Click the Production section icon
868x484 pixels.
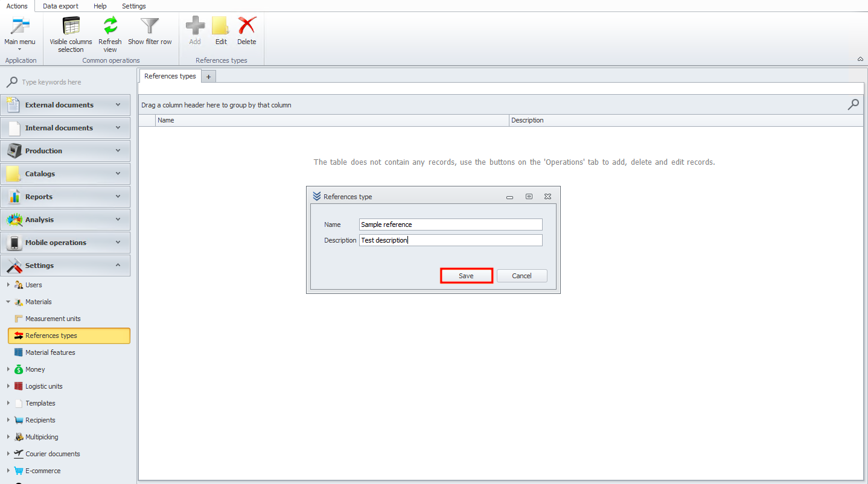[14, 150]
